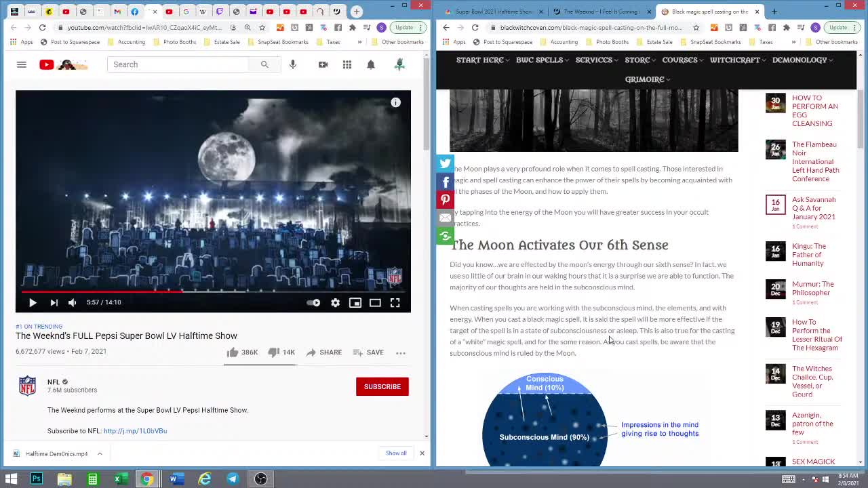Open Kingu: The Father of Humanity post
This screenshot has height=488, width=868.
point(809,255)
